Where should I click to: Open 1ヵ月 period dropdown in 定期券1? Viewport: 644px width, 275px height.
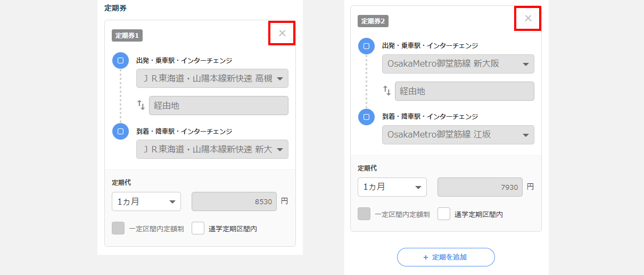pos(146,202)
